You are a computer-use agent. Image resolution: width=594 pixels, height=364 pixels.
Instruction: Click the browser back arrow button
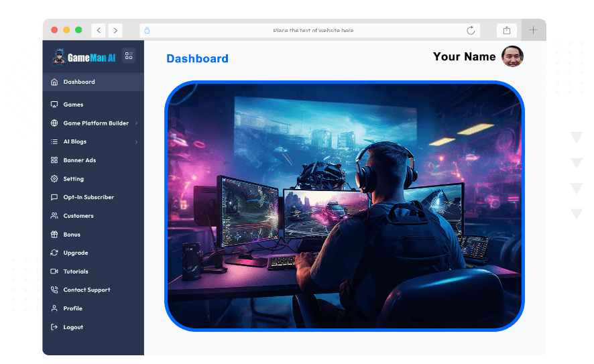(x=99, y=30)
